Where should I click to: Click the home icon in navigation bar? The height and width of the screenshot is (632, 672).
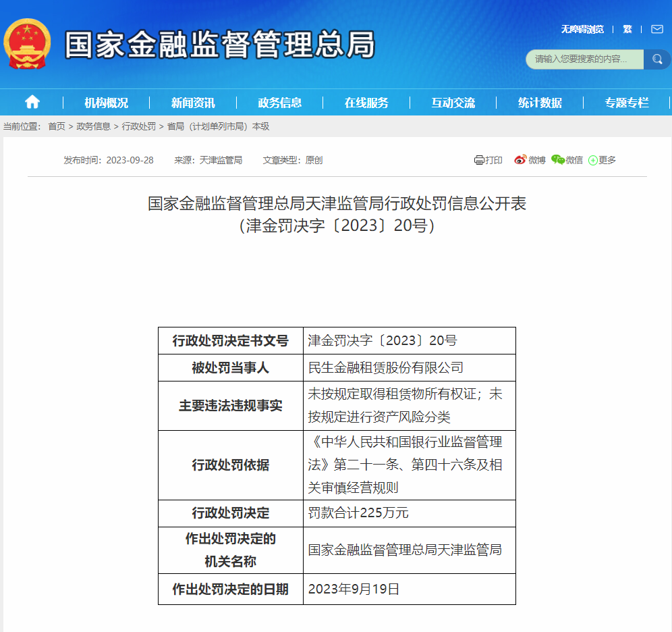[32, 102]
